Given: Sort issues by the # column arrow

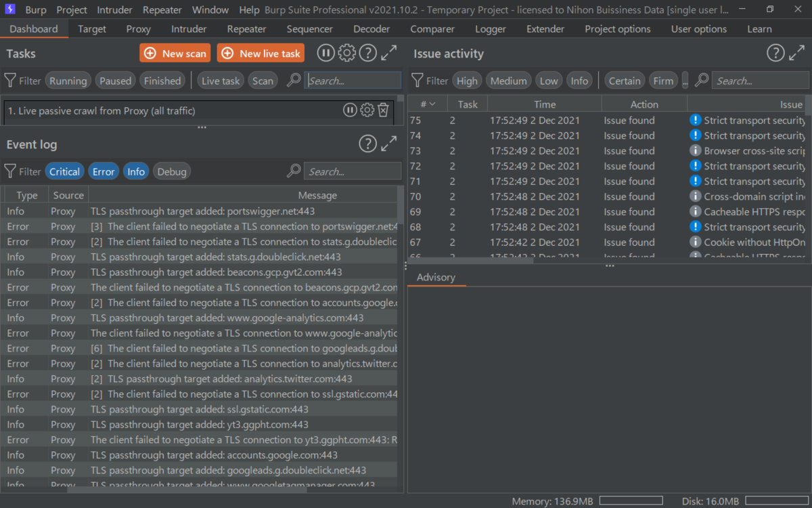Looking at the screenshot, I should click(x=432, y=104).
